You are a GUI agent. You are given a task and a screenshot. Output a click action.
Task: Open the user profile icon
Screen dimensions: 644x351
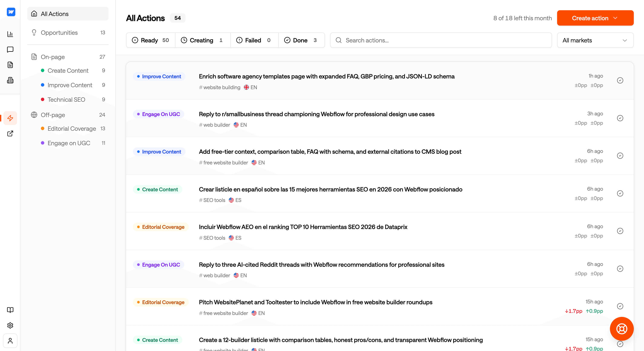pyautogui.click(x=10, y=341)
